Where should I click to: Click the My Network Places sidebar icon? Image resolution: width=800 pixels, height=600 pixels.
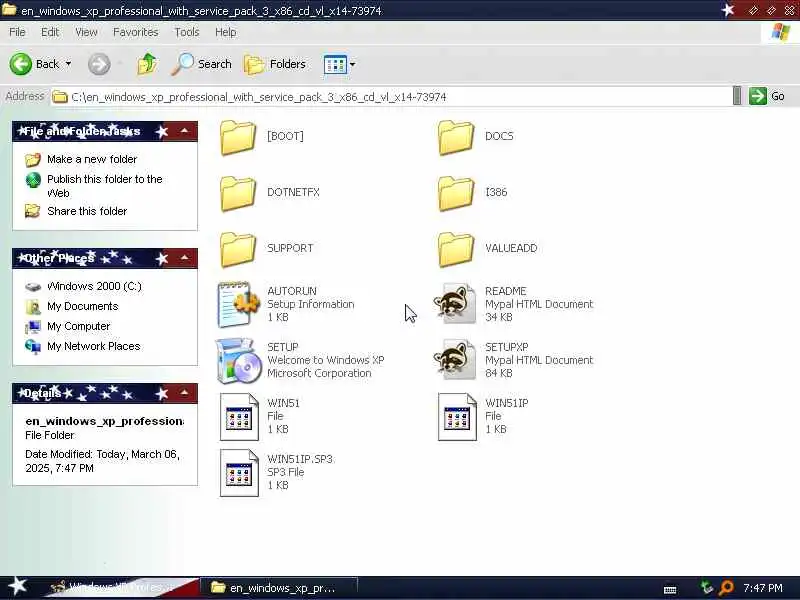pyautogui.click(x=33, y=346)
